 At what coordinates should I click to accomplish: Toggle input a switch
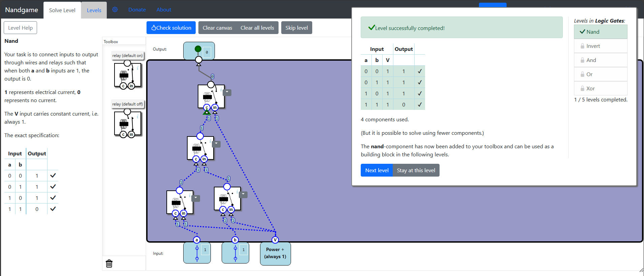[197, 253]
